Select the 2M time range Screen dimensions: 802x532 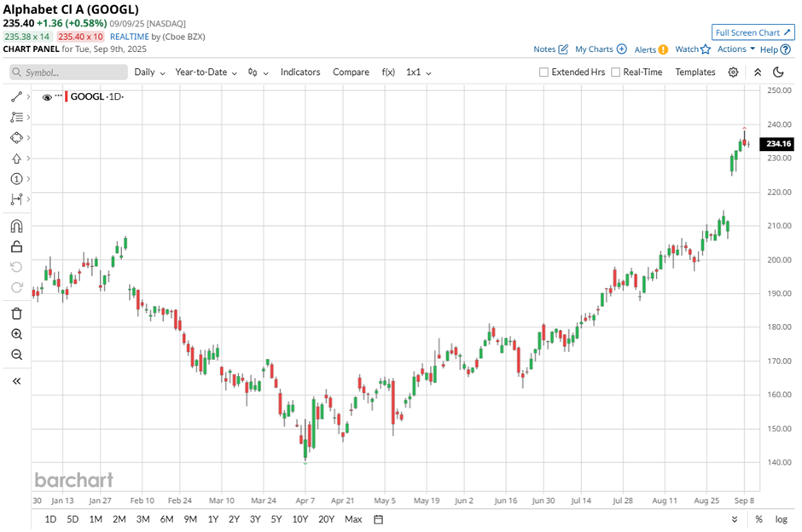(119, 519)
